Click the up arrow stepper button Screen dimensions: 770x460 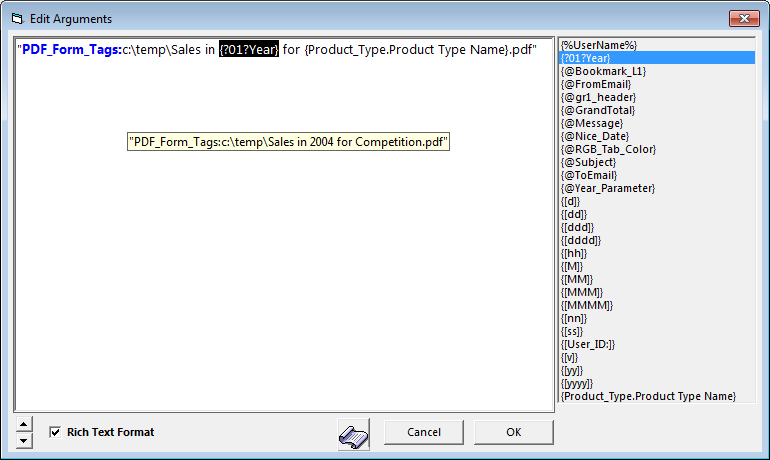click(24, 424)
